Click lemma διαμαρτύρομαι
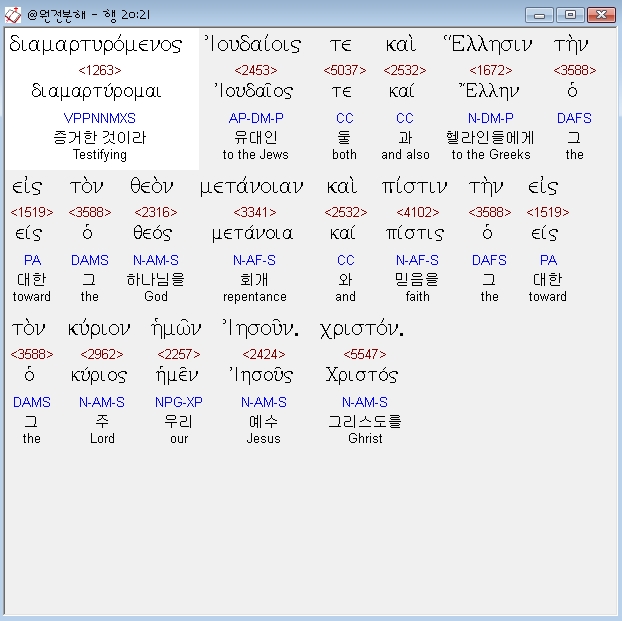 pyautogui.click(x=96, y=92)
